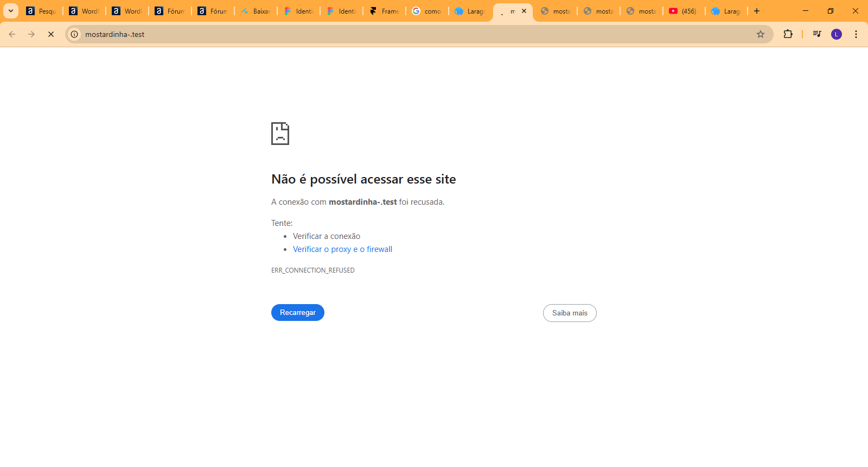Click the Saiba mais button
Viewport: 868px width, 467px height.
tap(570, 313)
